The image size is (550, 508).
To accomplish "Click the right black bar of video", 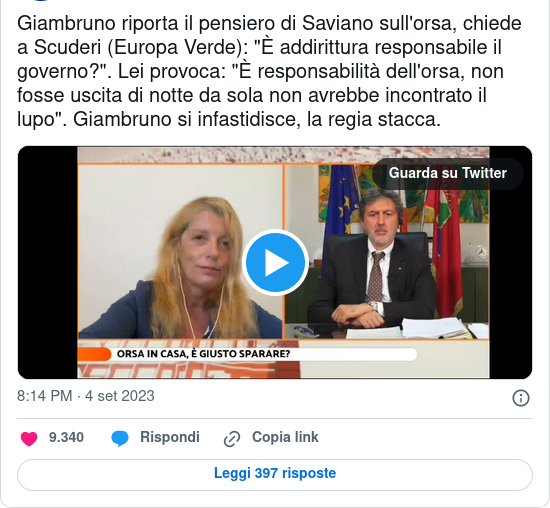I will coord(511,262).
